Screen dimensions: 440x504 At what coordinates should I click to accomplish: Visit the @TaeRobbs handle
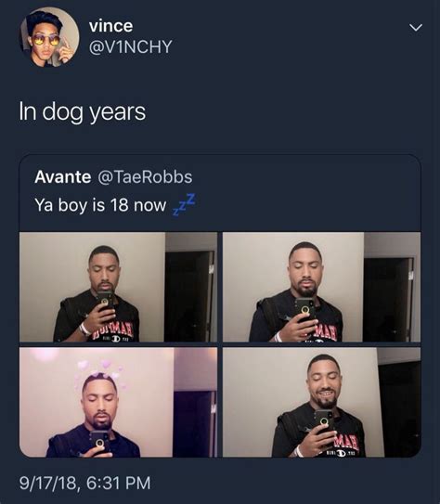point(145,176)
